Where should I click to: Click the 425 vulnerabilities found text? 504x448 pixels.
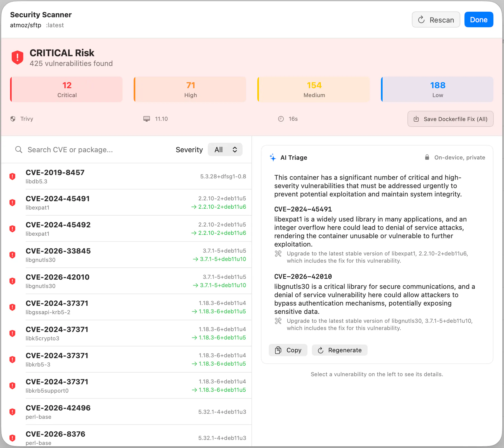click(71, 63)
